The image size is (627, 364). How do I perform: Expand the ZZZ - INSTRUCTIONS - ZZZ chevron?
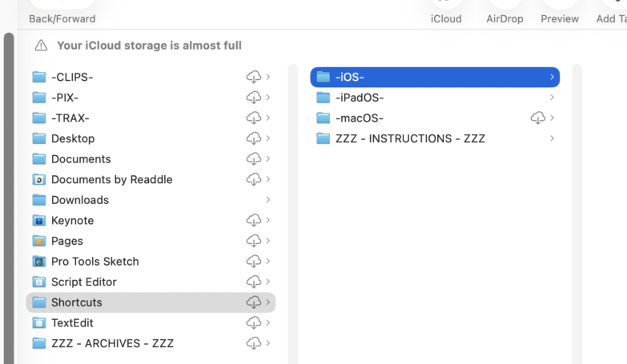pyautogui.click(x=552, y=138)
